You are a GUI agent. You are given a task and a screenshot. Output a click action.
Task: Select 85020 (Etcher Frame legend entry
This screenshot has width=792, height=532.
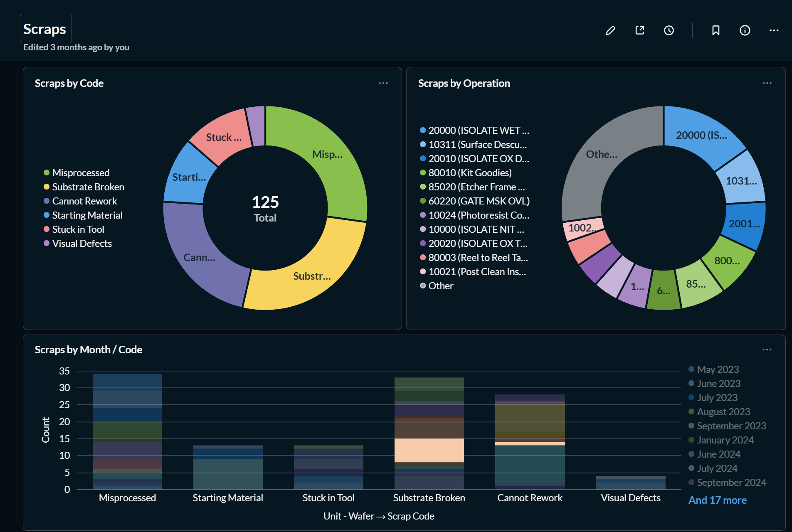tap(473, 187)
